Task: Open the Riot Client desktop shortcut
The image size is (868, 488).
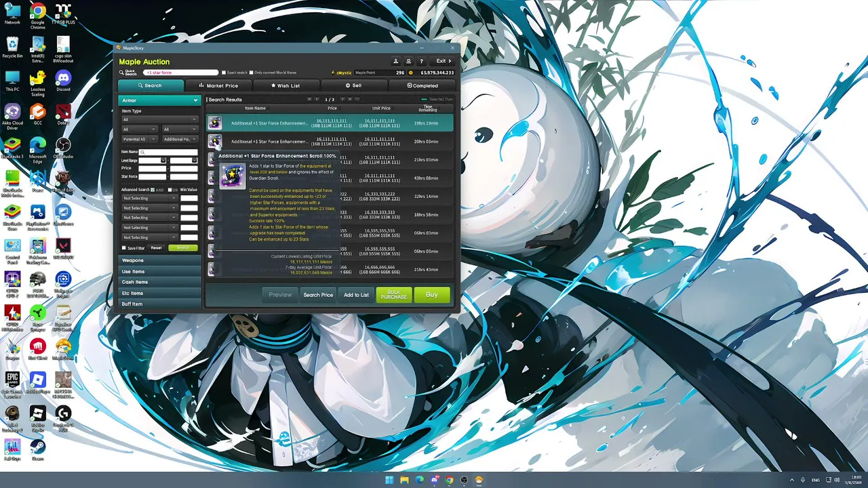Action: (38, 350)
